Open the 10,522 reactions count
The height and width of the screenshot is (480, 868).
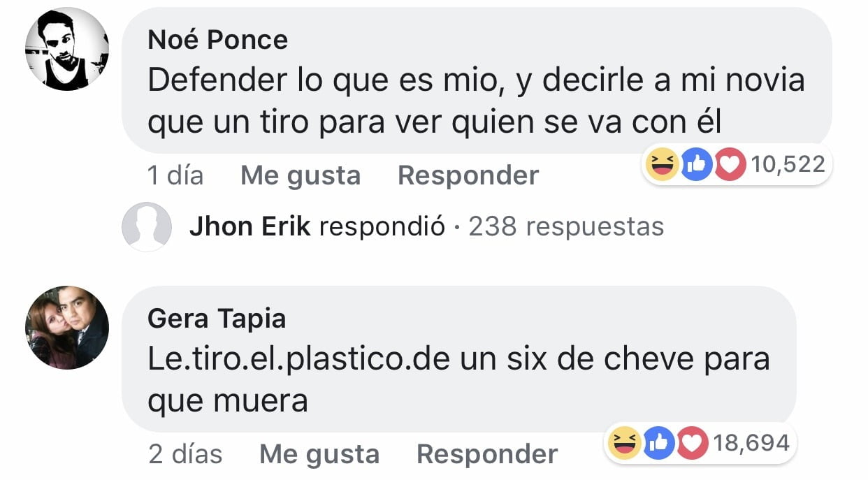click(788, 165)
